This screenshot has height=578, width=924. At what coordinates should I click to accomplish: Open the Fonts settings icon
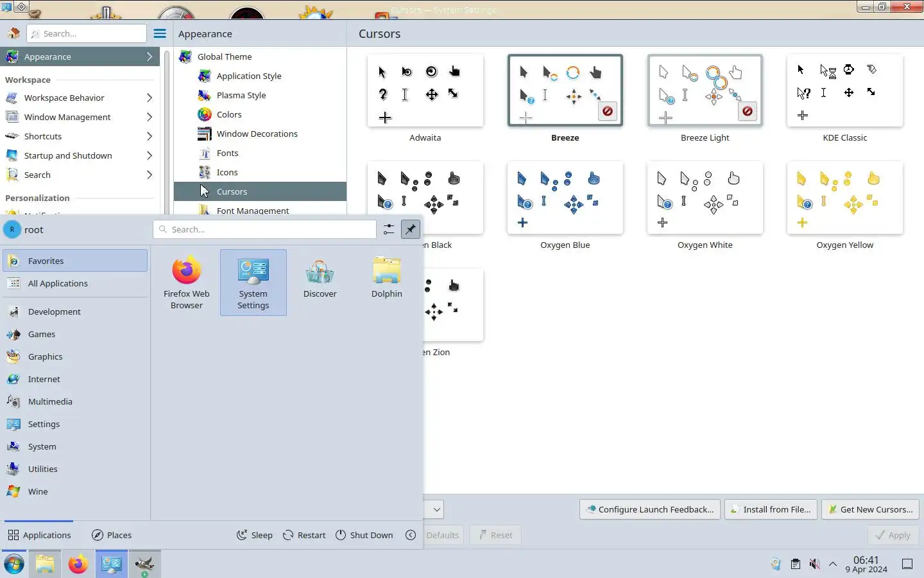[x=205, y=153]
